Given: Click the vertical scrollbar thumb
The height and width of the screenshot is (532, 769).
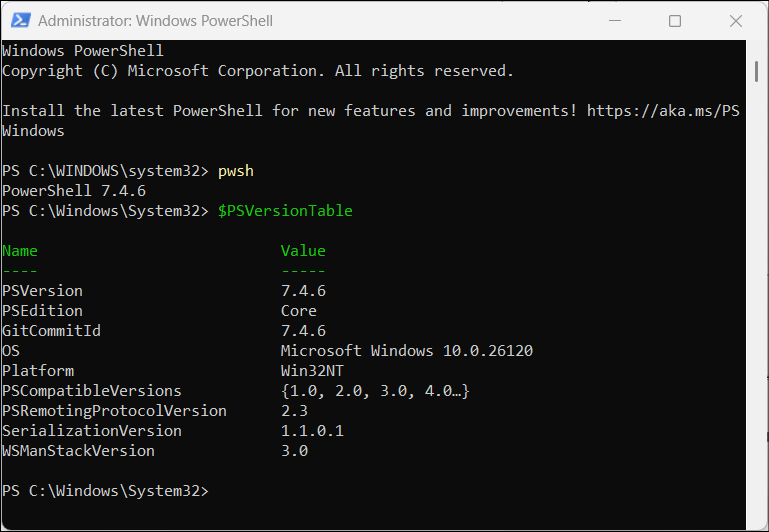Looking at the screenshot, I should pyautogui.click(x=759, y=71).
